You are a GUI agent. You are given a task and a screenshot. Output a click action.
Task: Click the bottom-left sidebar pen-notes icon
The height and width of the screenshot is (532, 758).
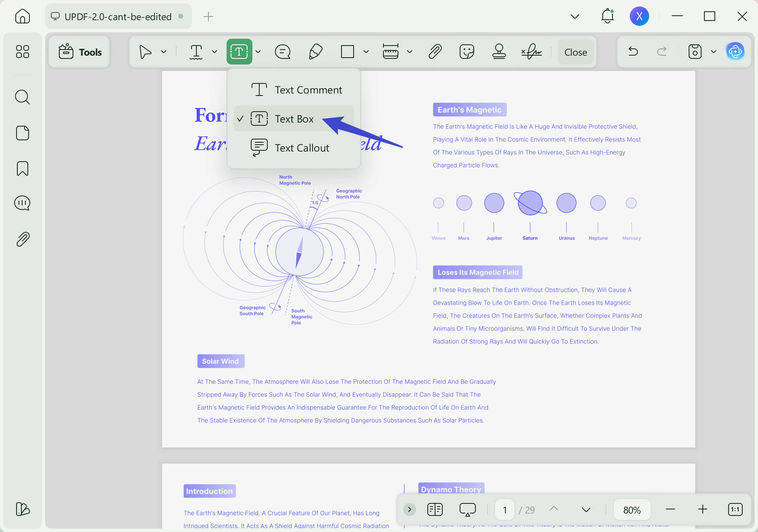[23, 509]
